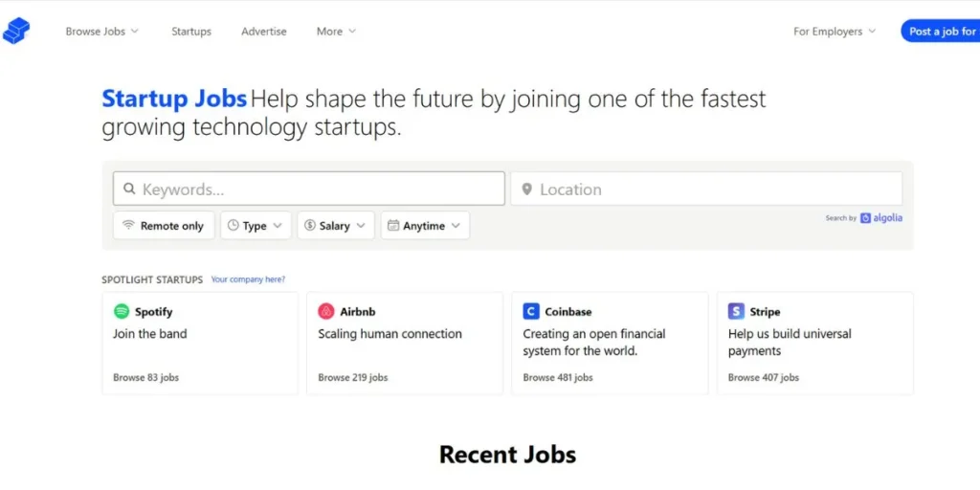Follow the Your company here? link
980x490 pixels.
pyautogui.click(x=248, y=279)
